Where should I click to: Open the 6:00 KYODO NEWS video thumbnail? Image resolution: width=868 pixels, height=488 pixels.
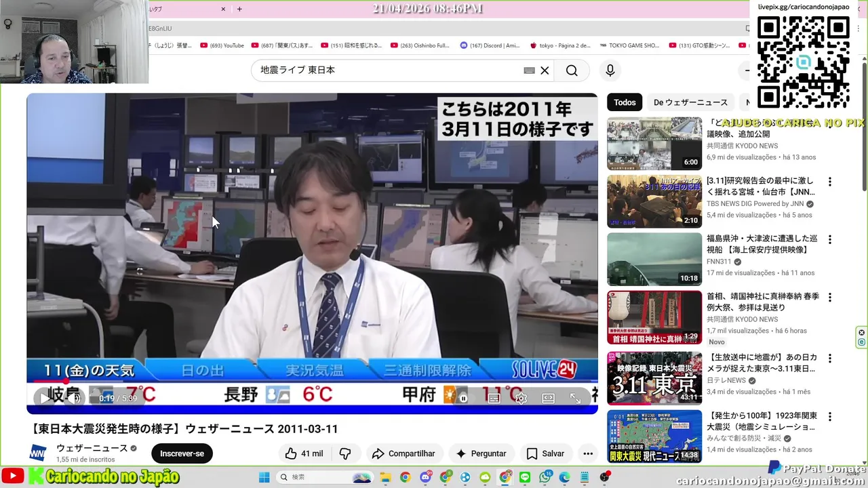[654, 144]
